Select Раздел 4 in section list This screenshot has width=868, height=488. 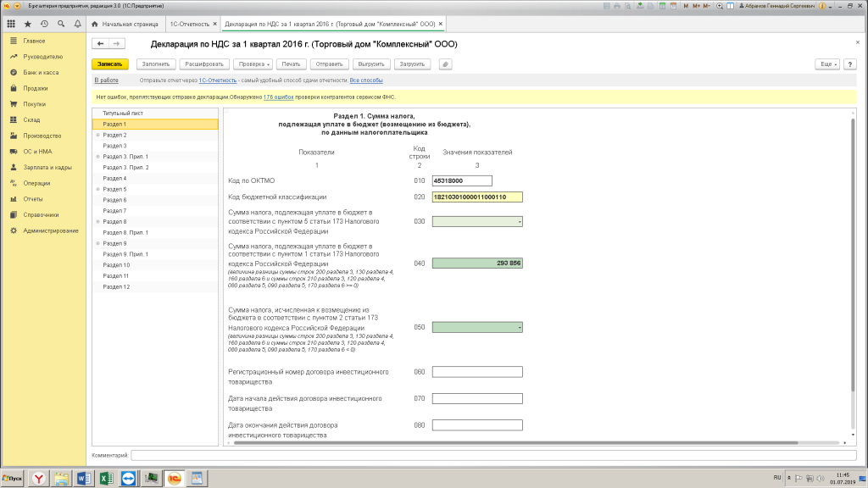(x=155, y=178)
